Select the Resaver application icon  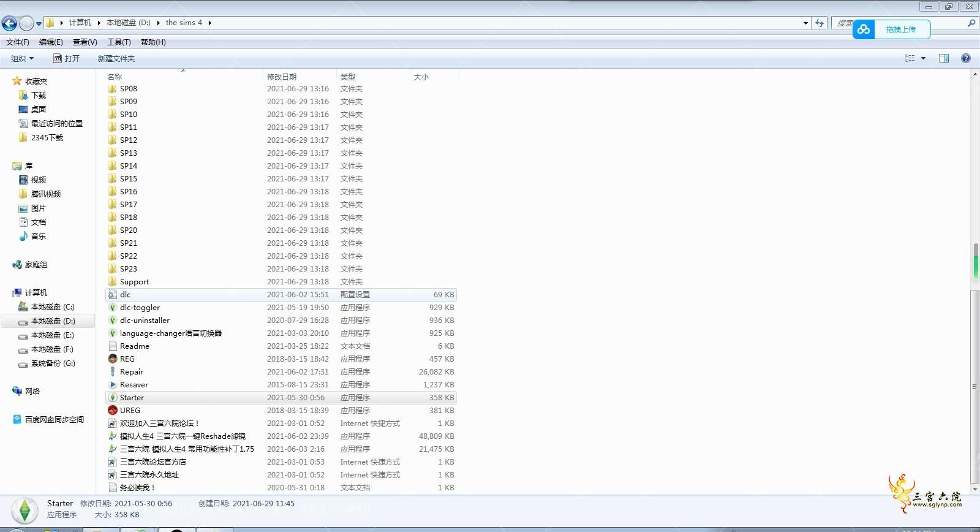tap(112, 385)
